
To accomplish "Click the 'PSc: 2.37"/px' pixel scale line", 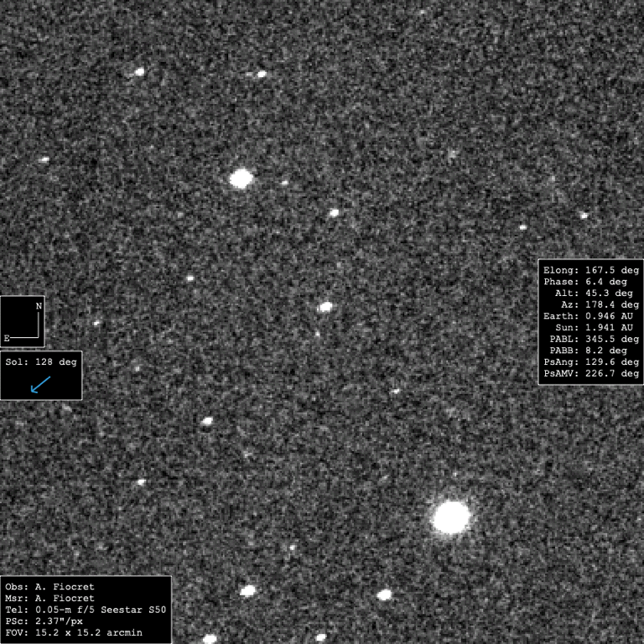I will (x=44, y=621).
